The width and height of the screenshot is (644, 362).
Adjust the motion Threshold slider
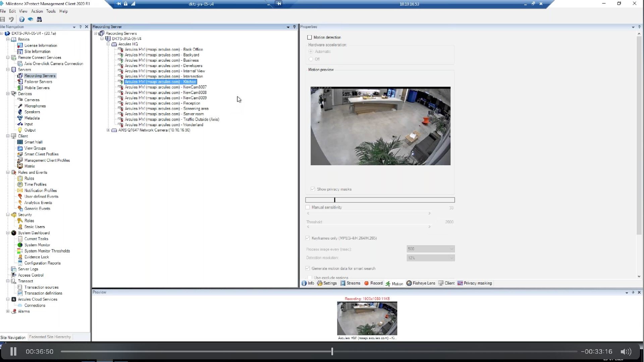point(369,227)
